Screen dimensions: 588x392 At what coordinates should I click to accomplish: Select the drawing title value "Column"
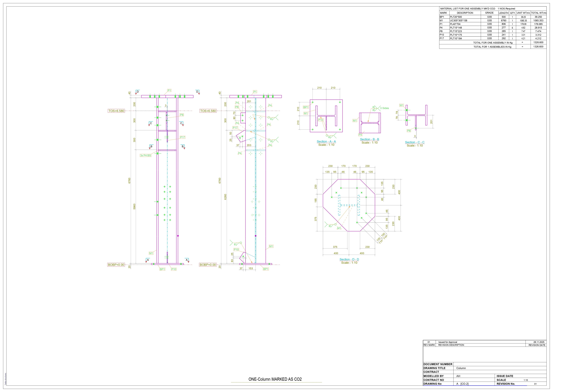(461, 368)
